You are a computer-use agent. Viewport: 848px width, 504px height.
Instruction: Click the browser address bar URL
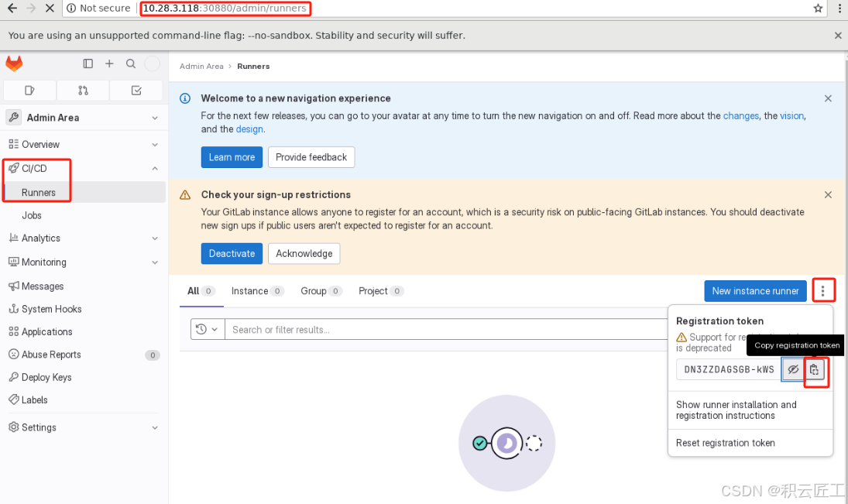225,8
